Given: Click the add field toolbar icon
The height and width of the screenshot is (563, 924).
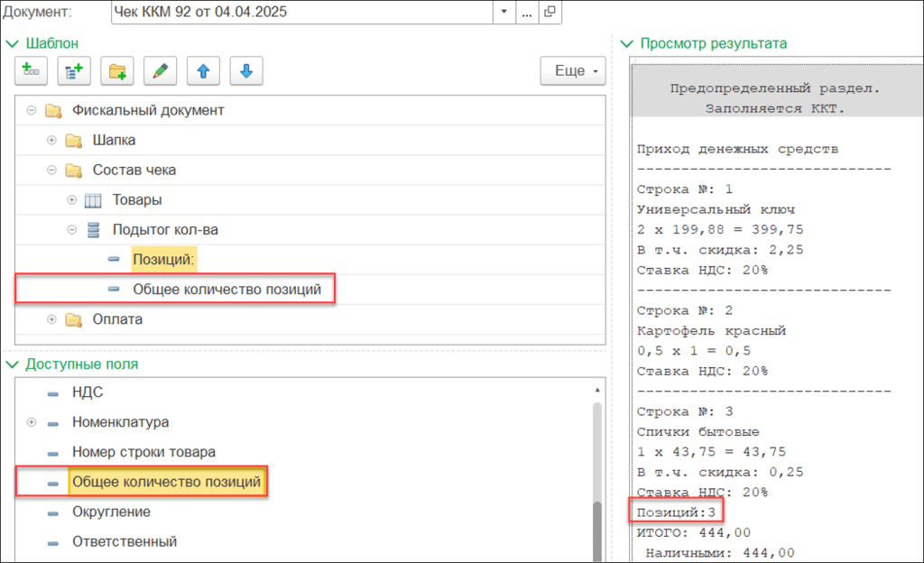Looking at the screenshot, I should [x=31, y=71].
